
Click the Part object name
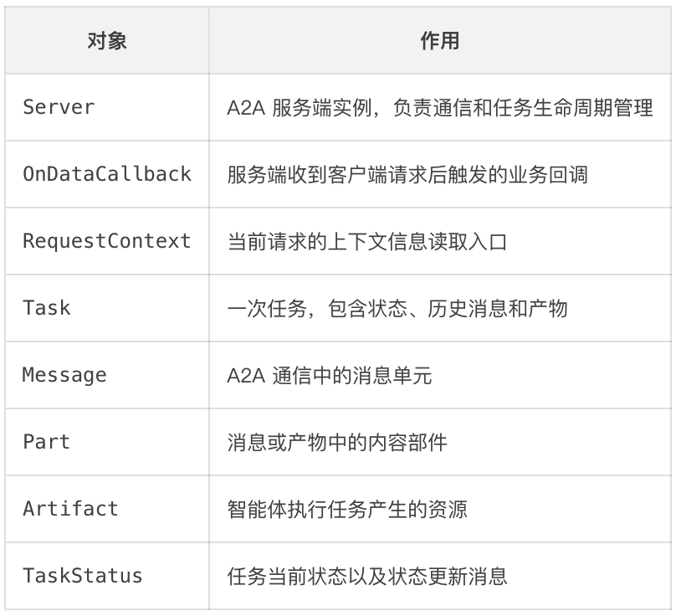pyautogui.click(x=47, y=442)
